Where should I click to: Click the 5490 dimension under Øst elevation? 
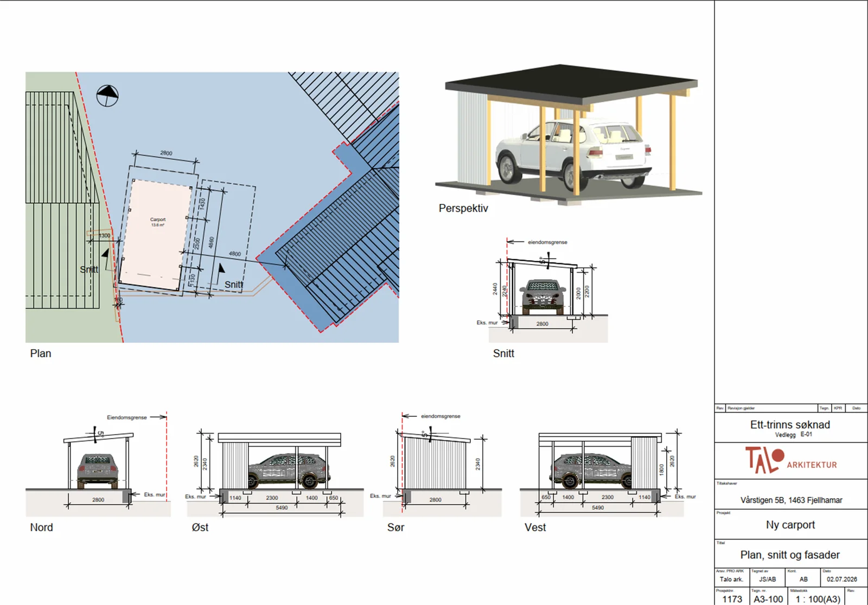click(x=282, y=508)
